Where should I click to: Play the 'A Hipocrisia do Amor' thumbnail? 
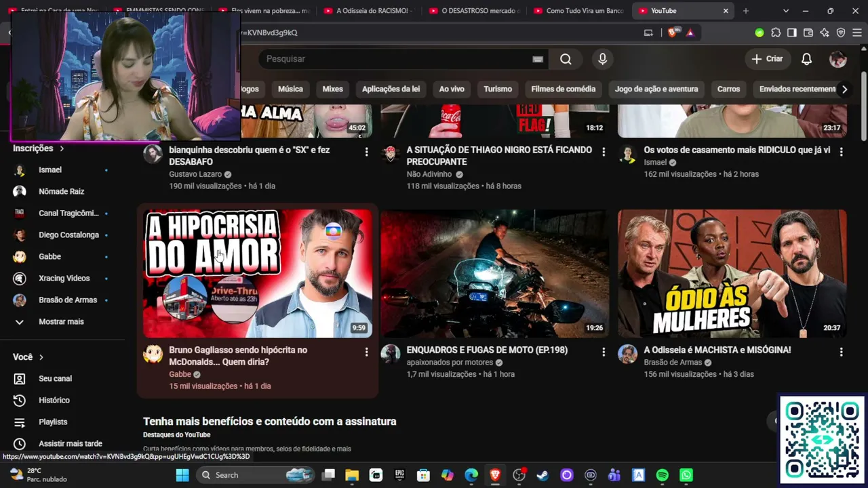258,273
